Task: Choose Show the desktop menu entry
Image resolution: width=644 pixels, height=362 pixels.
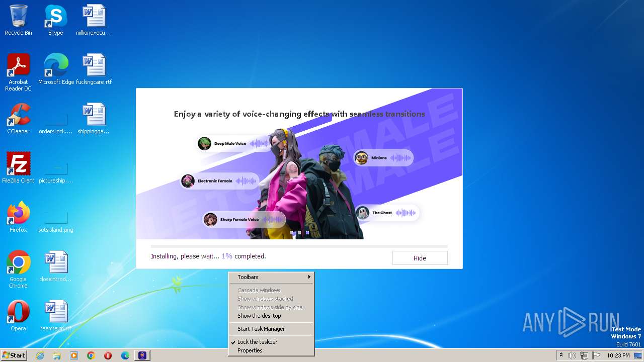Action: click(x=271, y=316)
